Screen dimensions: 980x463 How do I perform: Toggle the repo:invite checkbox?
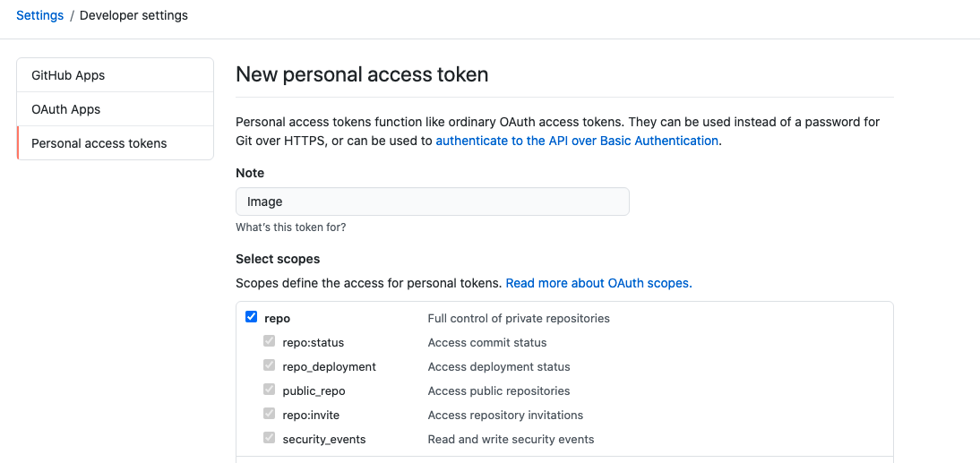(269, 414)
